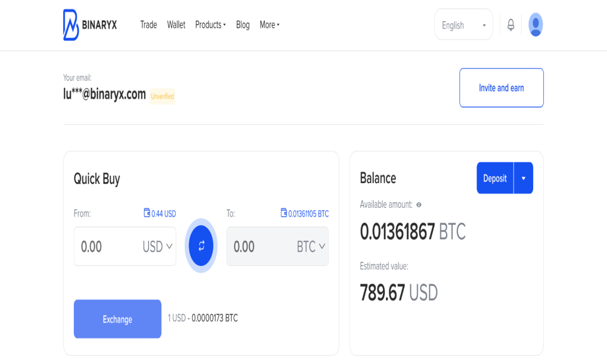Open the Wallet page
This screenshot has width=607, height=364.
tap(176, 25)
